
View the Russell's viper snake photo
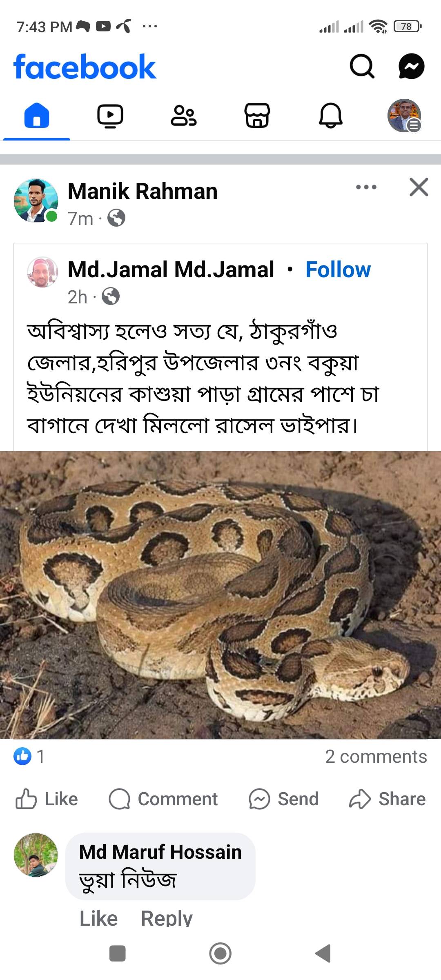click(x=220, y=595)
